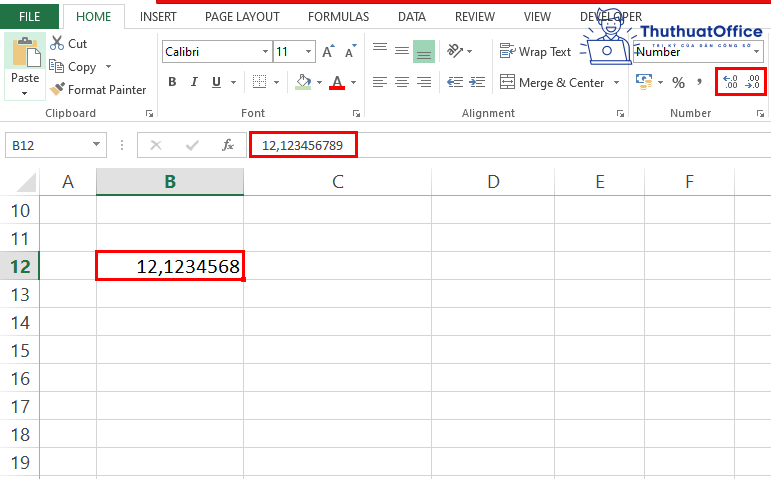This screenshot has width=771, height=479.
Task: Open Merge & Center dropdown arrow
Action: tap(617, 82)
